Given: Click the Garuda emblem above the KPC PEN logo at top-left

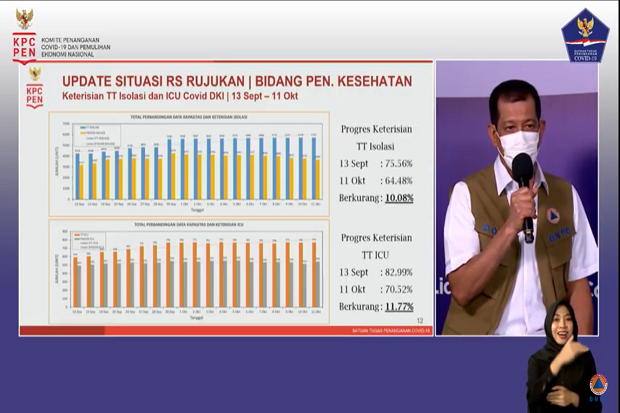Looking at the screenshot, I should tap(25, 19).
